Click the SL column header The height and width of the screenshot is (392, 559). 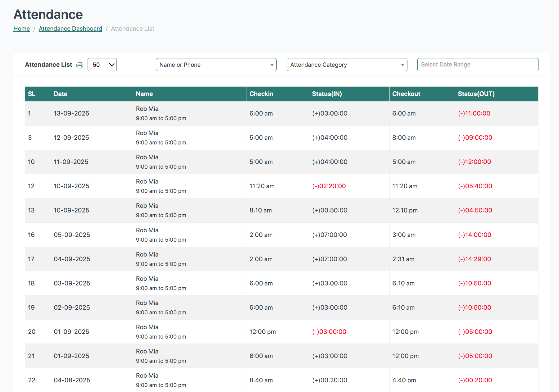point(32,94)
